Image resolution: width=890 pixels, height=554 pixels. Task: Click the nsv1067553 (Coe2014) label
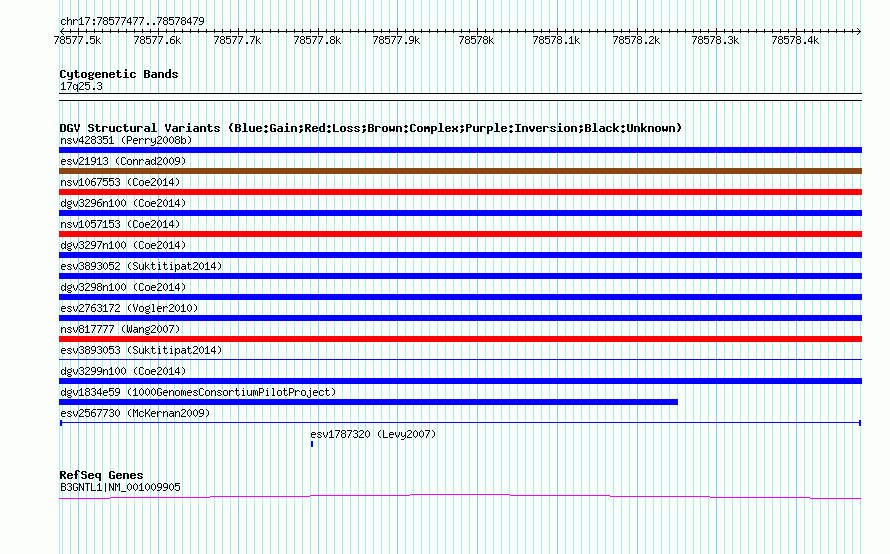pyautogui.click(x=120, y=182)
